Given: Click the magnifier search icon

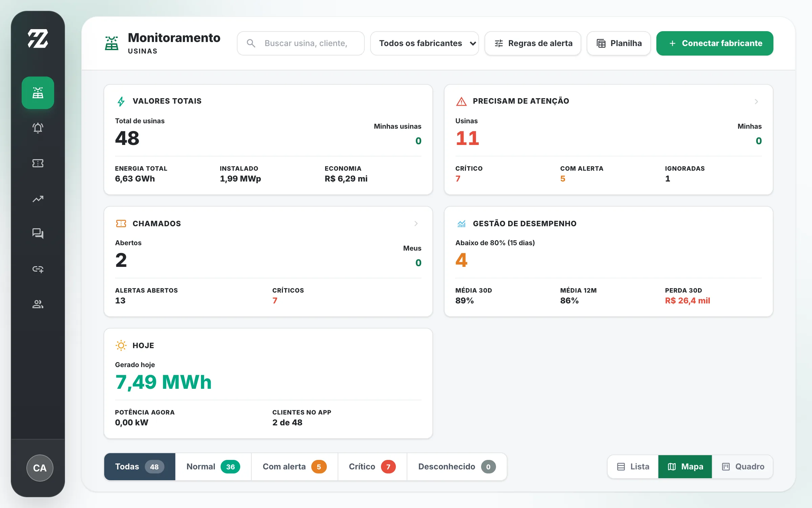Looking at the screenshot, I should 251,43.
